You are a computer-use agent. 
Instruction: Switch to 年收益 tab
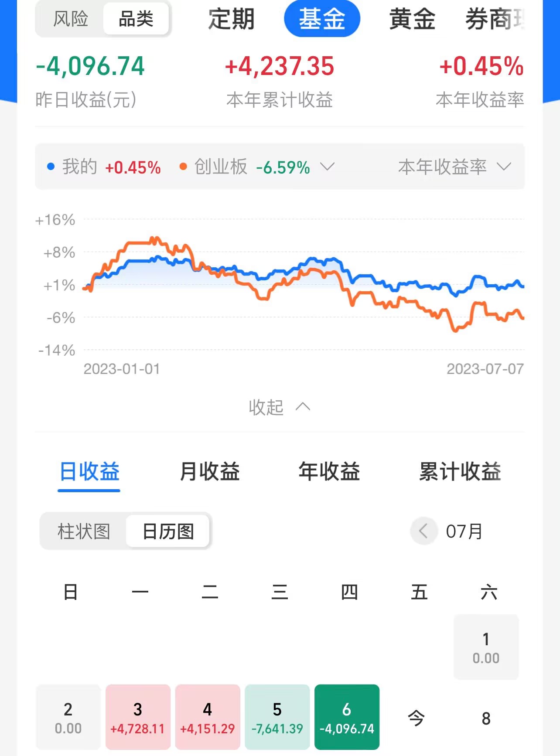coord(329,471)
